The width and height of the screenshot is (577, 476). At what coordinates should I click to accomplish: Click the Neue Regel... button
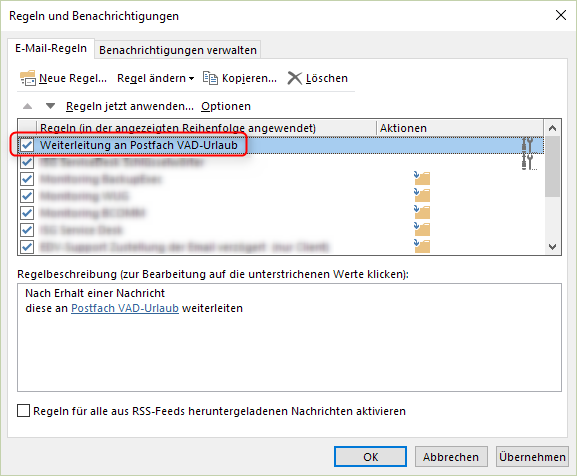click(63, 78)
